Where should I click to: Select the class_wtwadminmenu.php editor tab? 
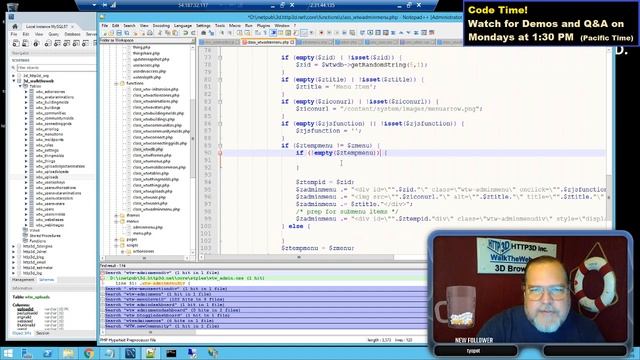pyautogui.click(x=268, y=42)
